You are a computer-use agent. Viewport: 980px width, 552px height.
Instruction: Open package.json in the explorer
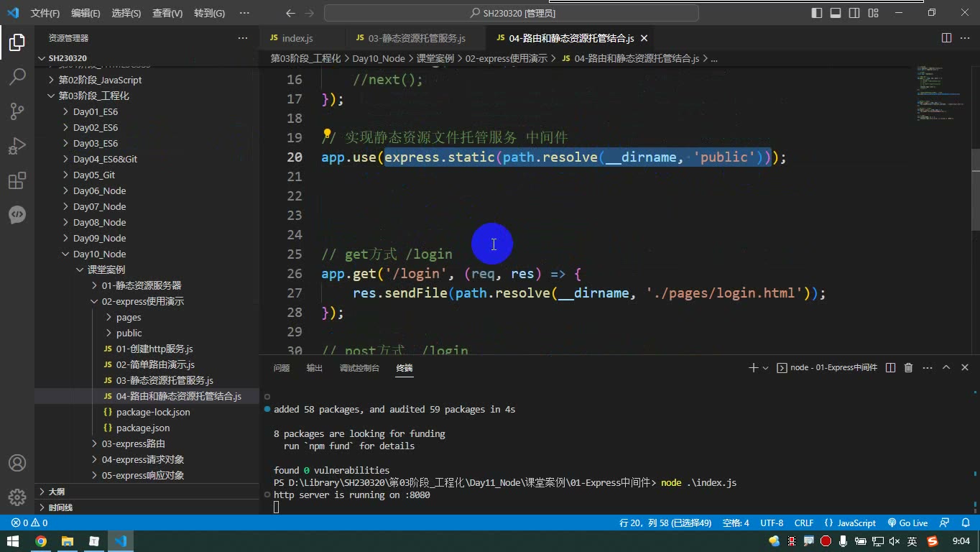point(147,428)
